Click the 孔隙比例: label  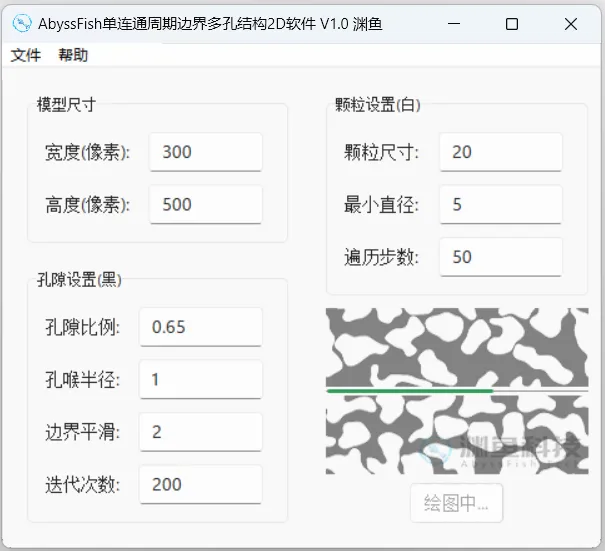(83, 327)
